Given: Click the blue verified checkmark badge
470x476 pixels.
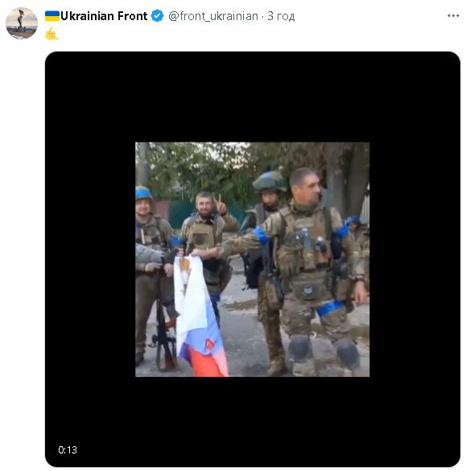Looking at the screenshot, I should (157, 16).
